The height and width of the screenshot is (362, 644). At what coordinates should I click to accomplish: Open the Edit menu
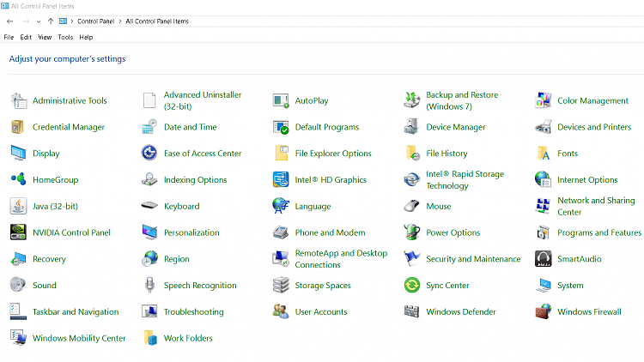click(x=26, y=37)
